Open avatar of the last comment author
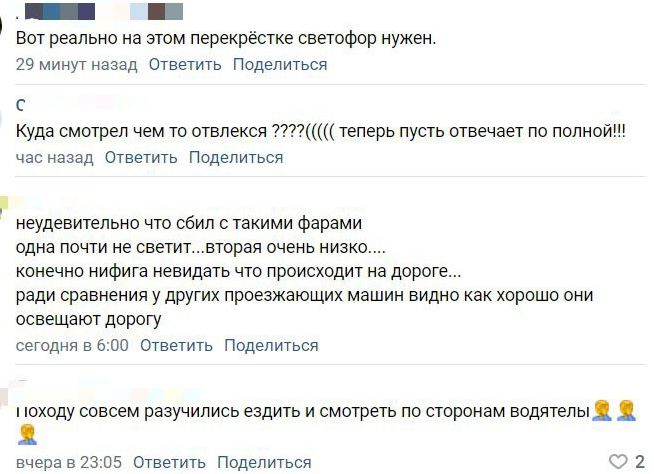654x474 pixels. (4, 396)
